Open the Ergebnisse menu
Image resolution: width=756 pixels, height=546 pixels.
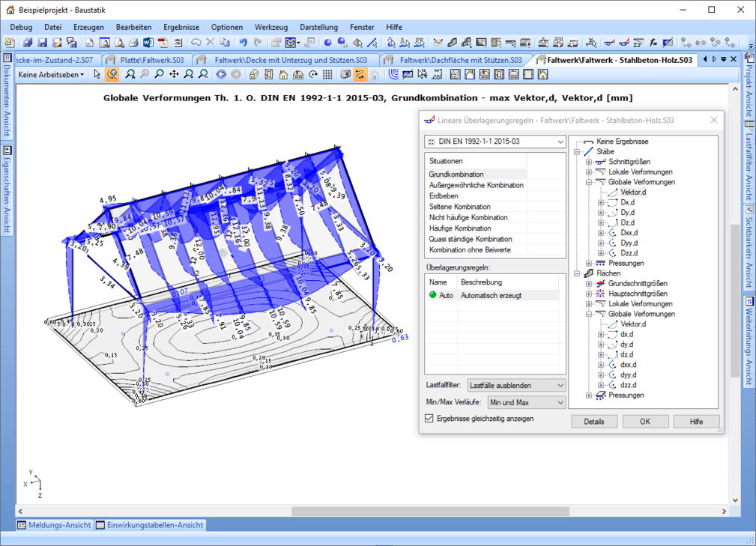tap(181, 27)
